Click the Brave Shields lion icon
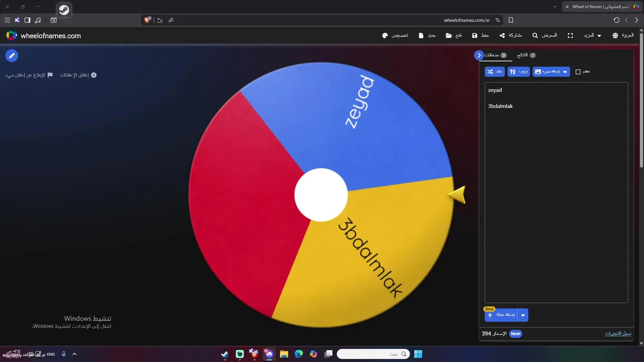 coord(147,20)
